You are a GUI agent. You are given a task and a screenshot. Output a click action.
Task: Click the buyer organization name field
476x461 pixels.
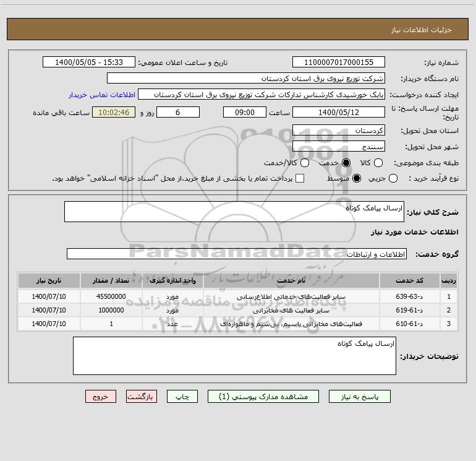tap(246, 78)
